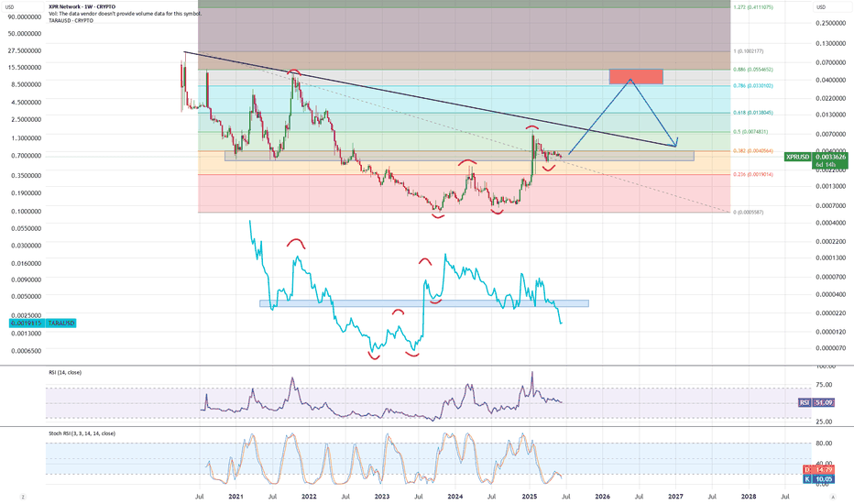Click the 0.618 (0.0138045) Fibonacci level label

753,113
